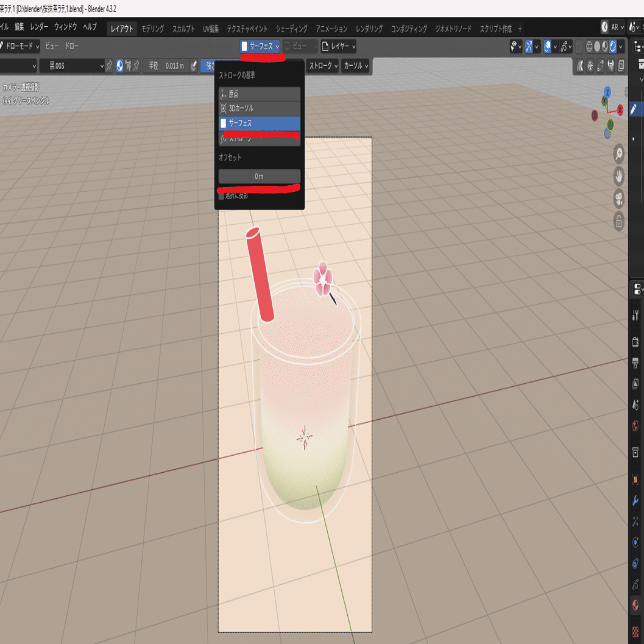
Task: Click the オフセット 0 m field
Action: 259,176
